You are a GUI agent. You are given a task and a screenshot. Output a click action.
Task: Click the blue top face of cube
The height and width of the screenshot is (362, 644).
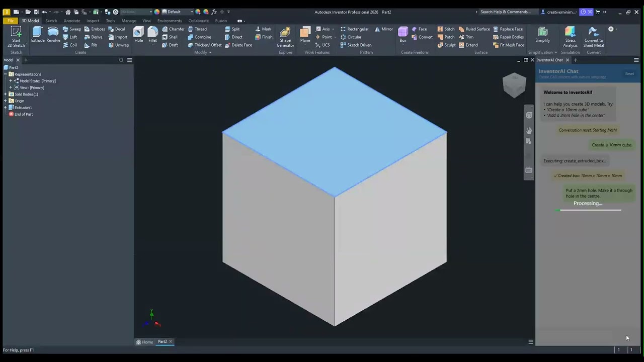tap(335, 132)
